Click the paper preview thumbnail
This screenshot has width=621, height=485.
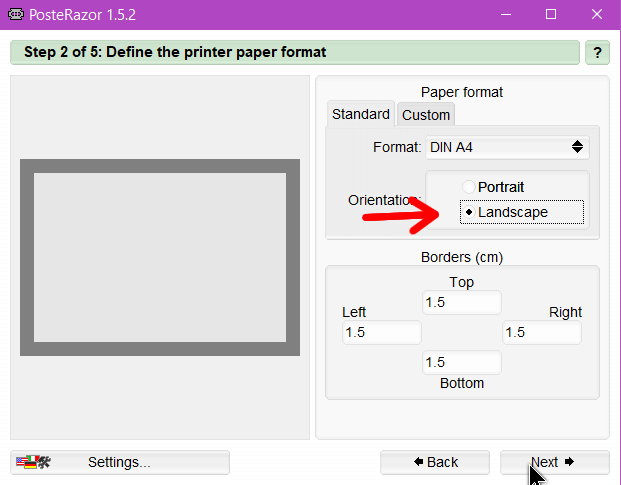point(160,257)
